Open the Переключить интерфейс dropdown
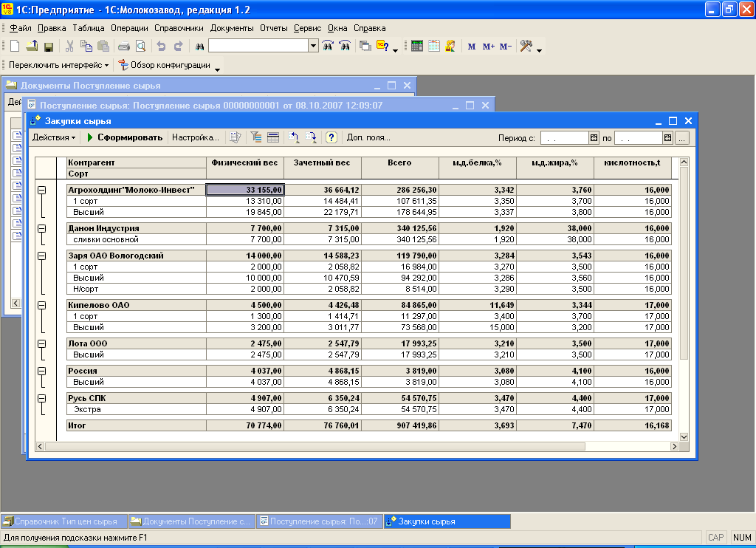This screenshot has width=756, height=548. click(x=58, y=65)
